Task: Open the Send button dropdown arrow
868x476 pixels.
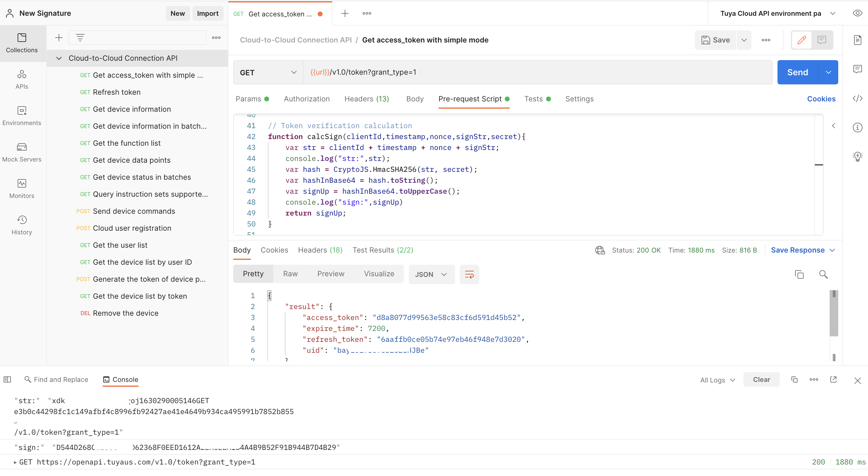Action: click(x=828, y=73)
